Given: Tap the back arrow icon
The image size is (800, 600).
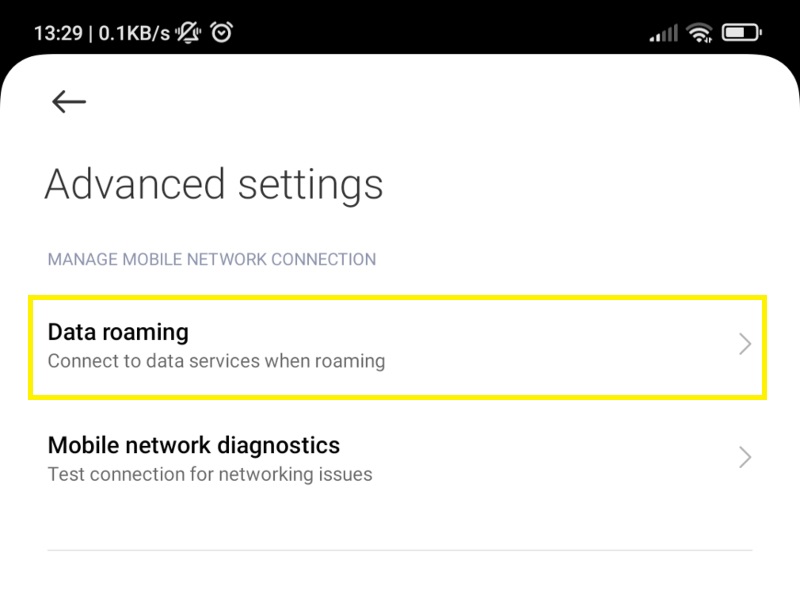Looking at the screenshot, I should coord(69,101).
